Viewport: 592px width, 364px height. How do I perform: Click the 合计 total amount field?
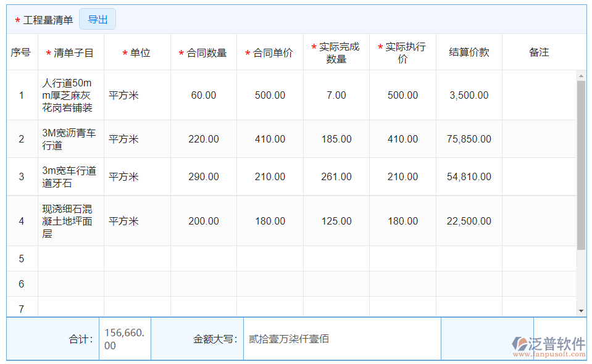pyautogui.click(x=125, y=338)
